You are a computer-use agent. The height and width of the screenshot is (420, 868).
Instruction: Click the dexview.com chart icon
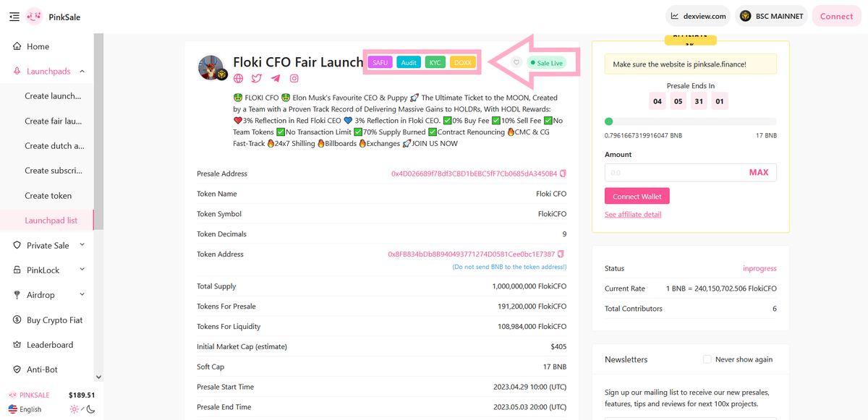[675, 16]
